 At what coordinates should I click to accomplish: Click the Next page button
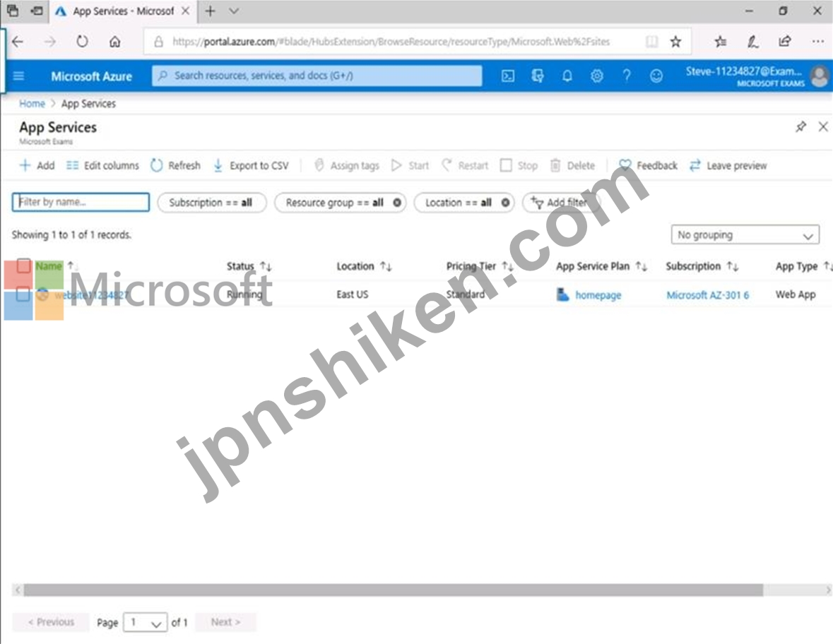click(x=226, y=621)
